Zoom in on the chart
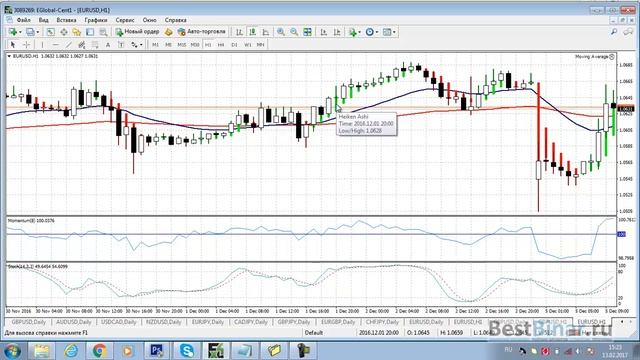Viewport: 640px width, 360px height. pos(281,32)
